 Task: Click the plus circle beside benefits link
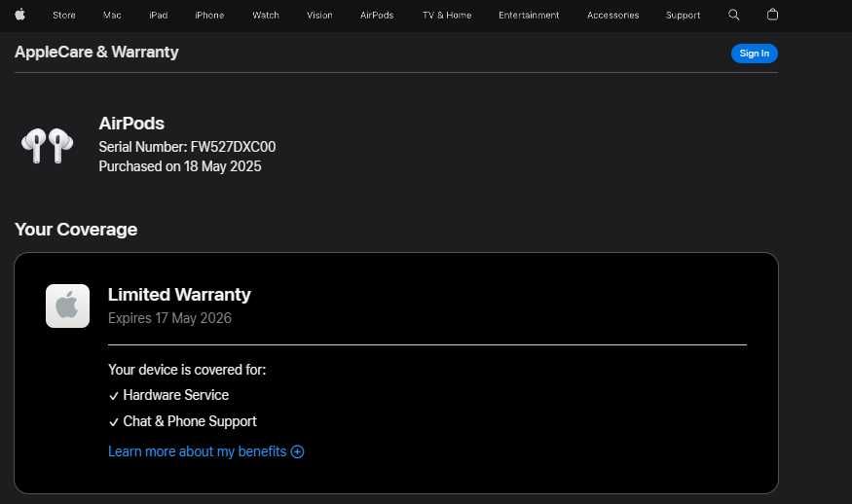coord(298,451)
